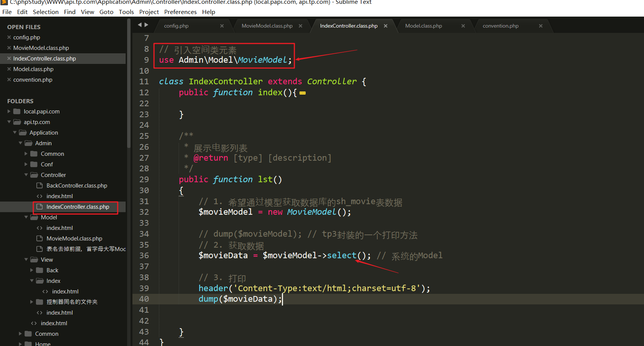
Task: Expand the Home folder
Action: click(20, 344)
